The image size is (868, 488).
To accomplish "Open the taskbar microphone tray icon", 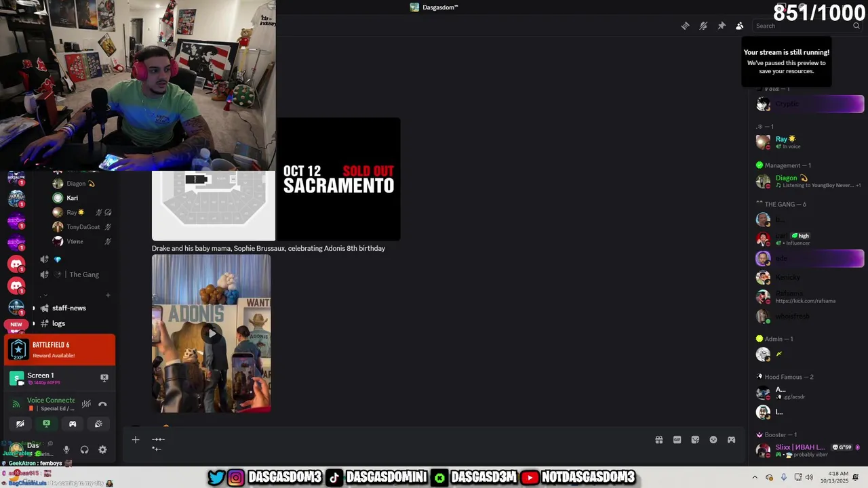I will click(784, 477).
